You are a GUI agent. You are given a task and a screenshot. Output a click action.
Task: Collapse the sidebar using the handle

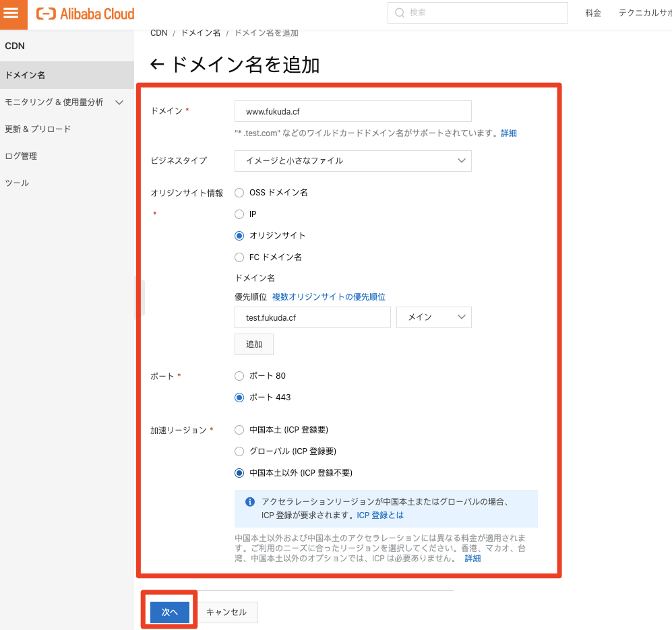point(139,297)
